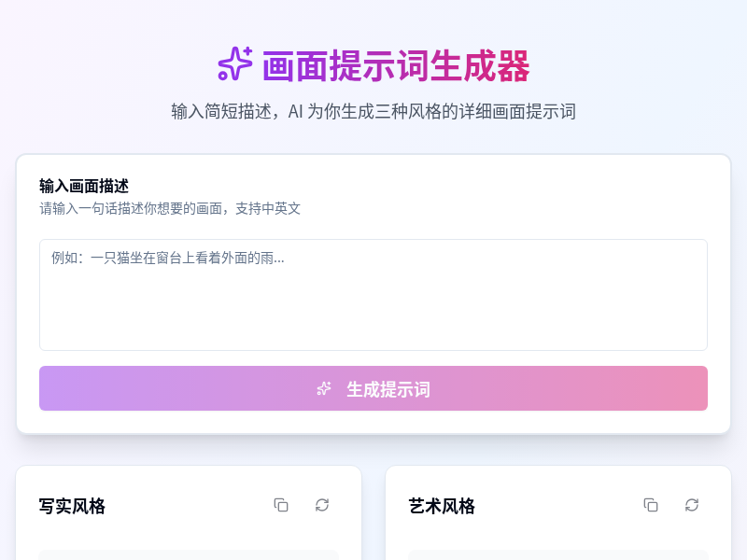Click the 艺术风格 card title
This screenshot has height=560, width=747.
(442, 507)
